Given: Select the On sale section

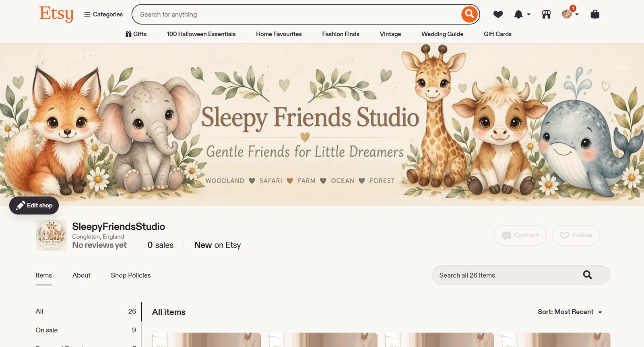Looking at the screenshot, I should click(86, 330).
